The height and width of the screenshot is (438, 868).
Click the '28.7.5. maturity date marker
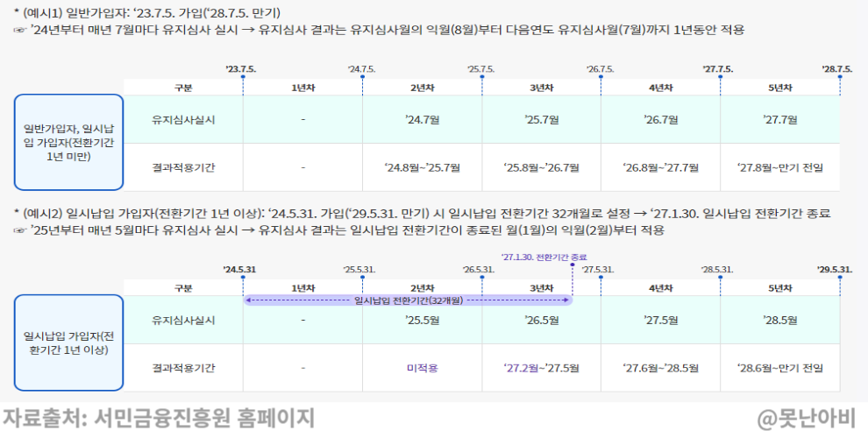click(x=837, y=70)
